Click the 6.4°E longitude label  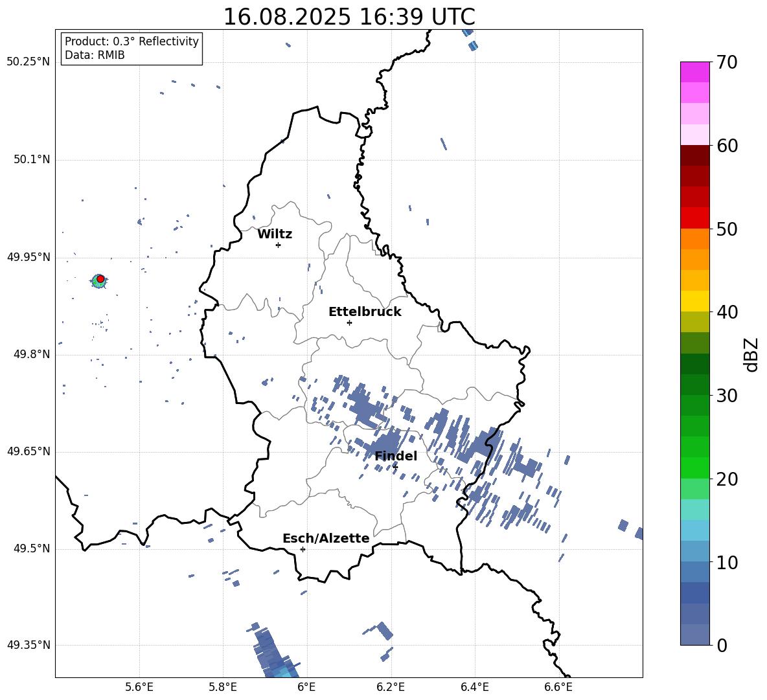[474, 687]
